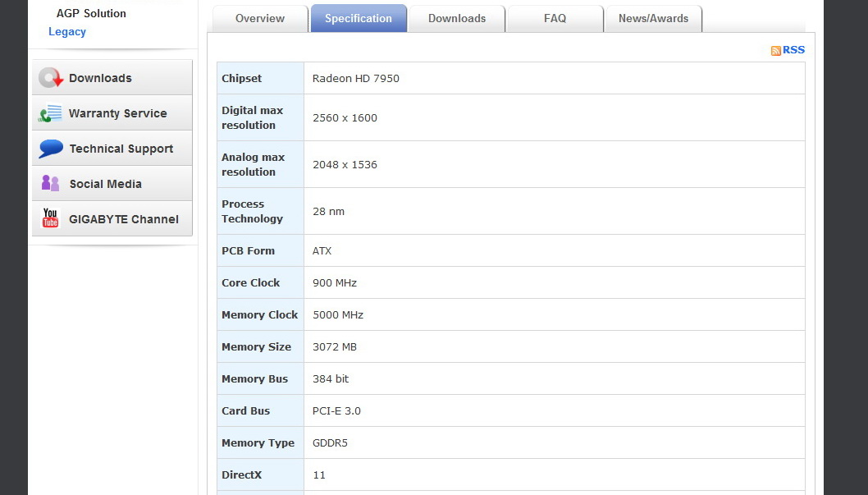Screen dimensions: 868x495
Task: Select the 'Radeon HD 7950' chipset value
Action: coord(355,78)
